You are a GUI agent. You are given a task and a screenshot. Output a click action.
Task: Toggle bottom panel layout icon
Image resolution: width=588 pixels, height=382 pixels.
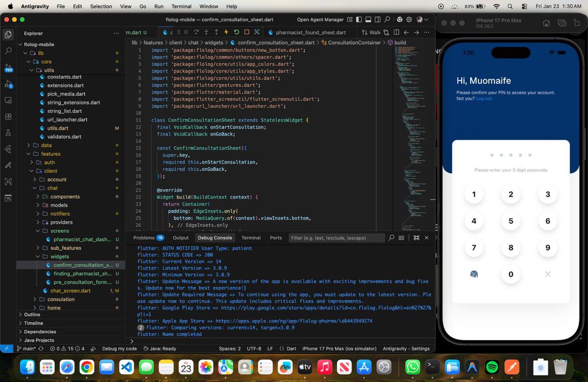coord(368,20)
